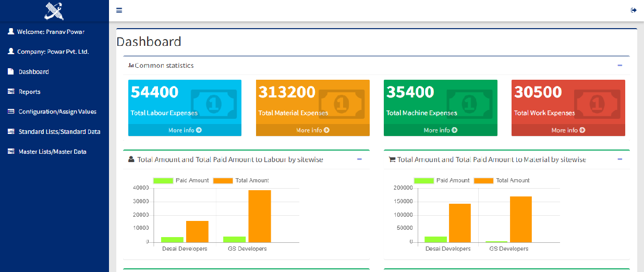Screen dimensions: 644x272
Task: Collapse the Labour by sitewise chart panel
Action: coord(359,159)
